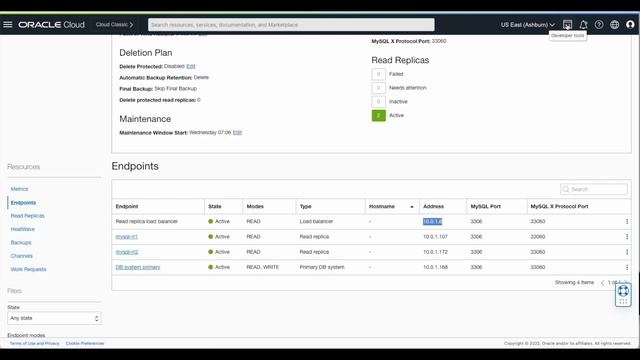Open Work Requests in Resources sidebar
640x360 pixels.
tap(28, 269)
